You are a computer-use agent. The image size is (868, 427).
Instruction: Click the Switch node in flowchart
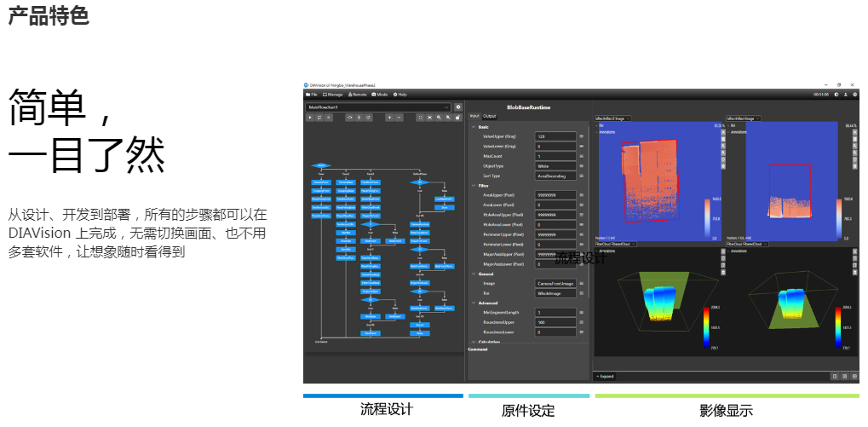(x=322, y=165)
